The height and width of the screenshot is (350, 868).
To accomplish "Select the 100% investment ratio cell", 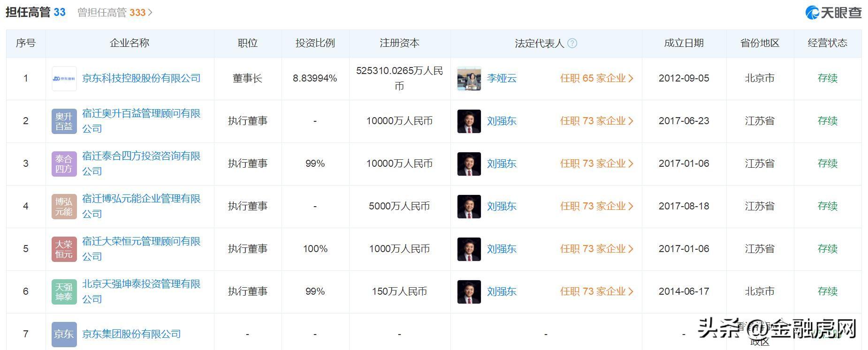I will point(315,249).
